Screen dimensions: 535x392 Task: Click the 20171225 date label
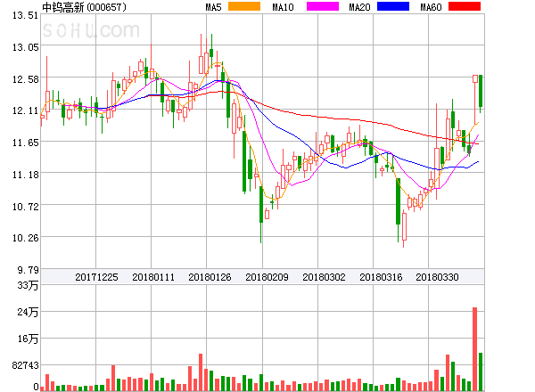(x=96, y=277)
